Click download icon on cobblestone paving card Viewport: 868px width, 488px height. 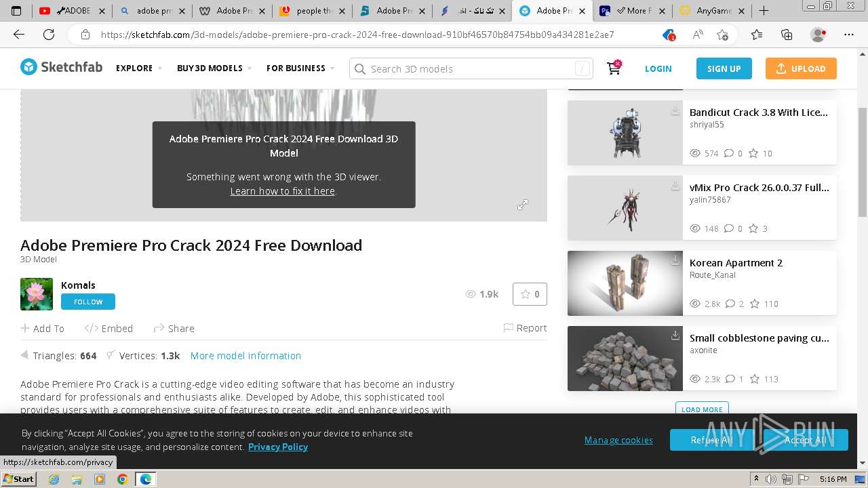point(675,336)
